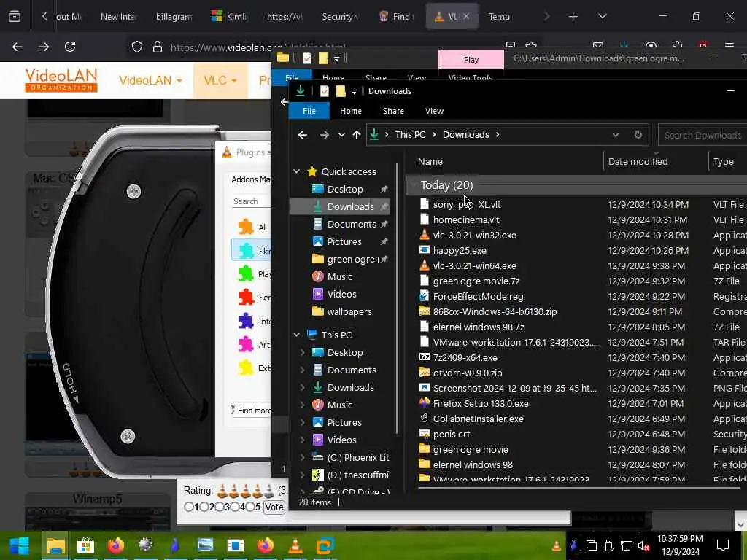Open the View ribbon tab in Downloads window
The image size is (747, 560).
click(x=434, y=111)
